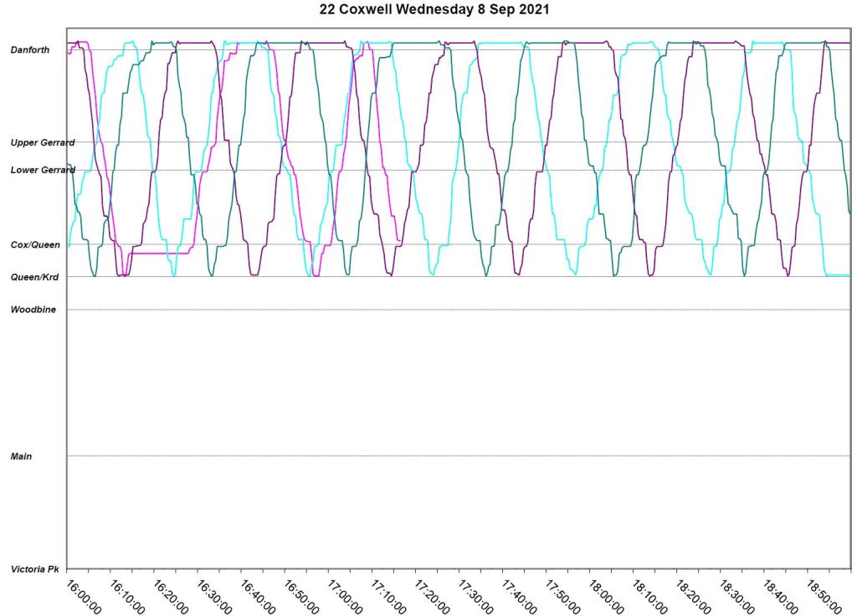Select the Lower Gerrard axis label
Viewport: 857px width, 616px height.
42,170
